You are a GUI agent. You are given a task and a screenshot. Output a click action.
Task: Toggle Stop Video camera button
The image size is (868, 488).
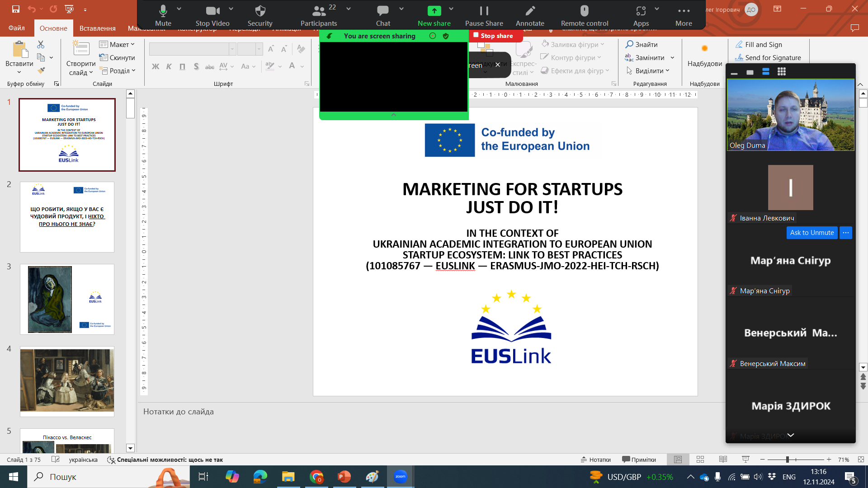tap(212, 11)
